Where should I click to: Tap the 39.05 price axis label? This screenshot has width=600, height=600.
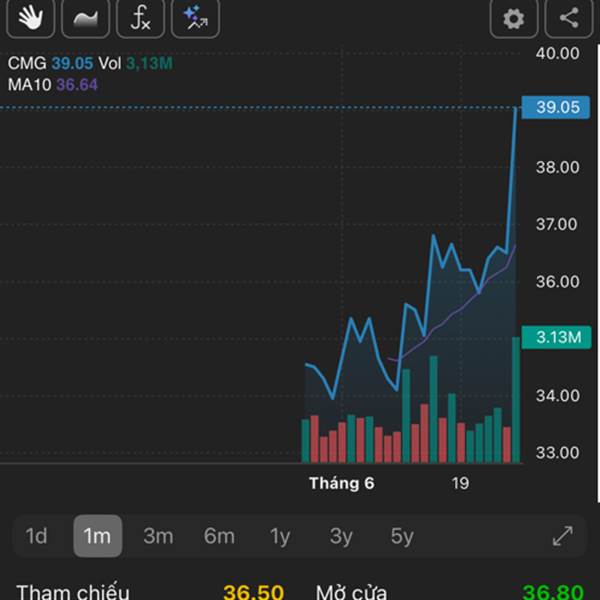tap(556, 108)
